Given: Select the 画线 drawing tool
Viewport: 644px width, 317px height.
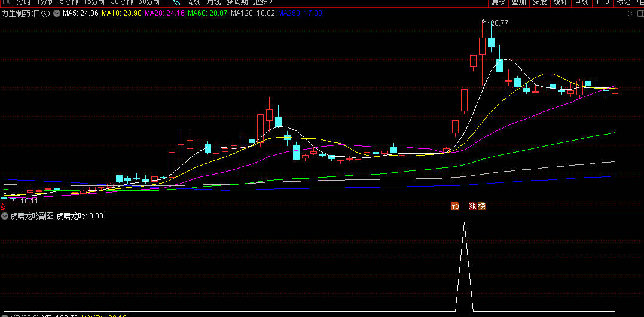Looking at the screenshot, I should 581,2.
